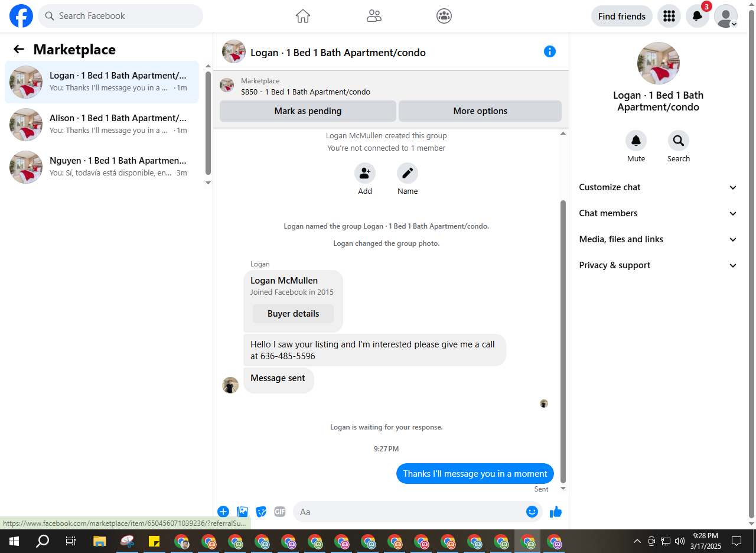Expand the Customize chat section
This screenshot has width=756, height=553.
pyautogui.click(x=659, y=187)
